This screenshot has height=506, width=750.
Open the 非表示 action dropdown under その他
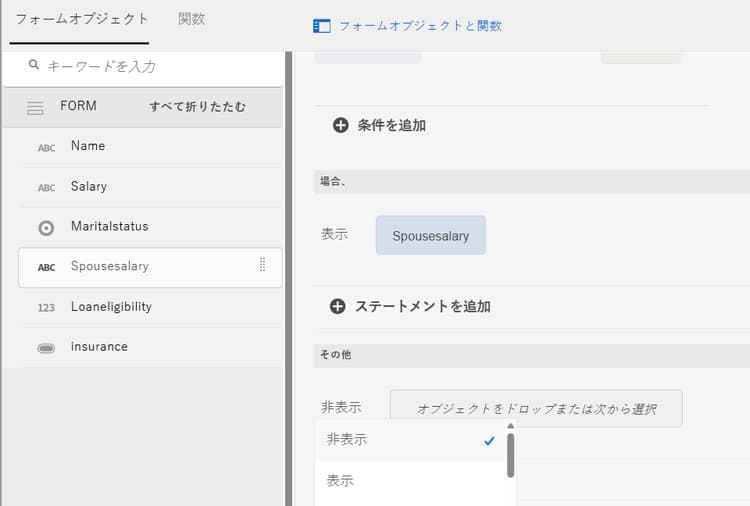pyautogui.click(x=341, y=408)
